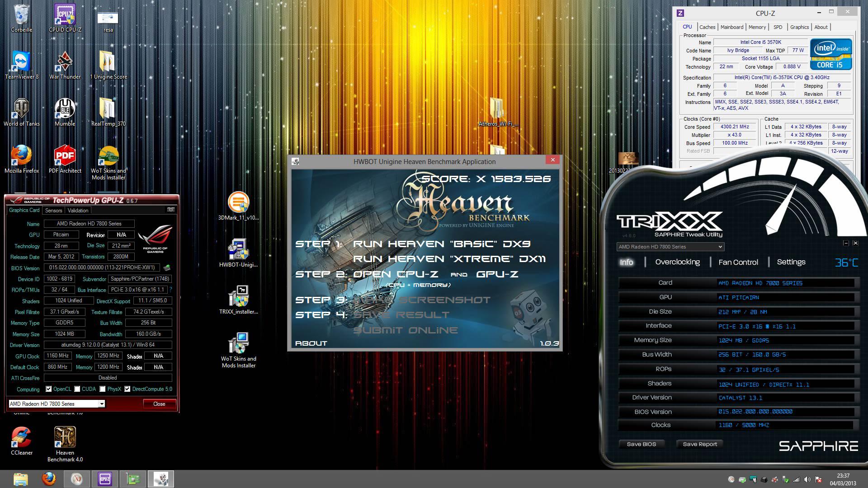
Task: Open About tab in CPU-Z
Action: (821, 27)
